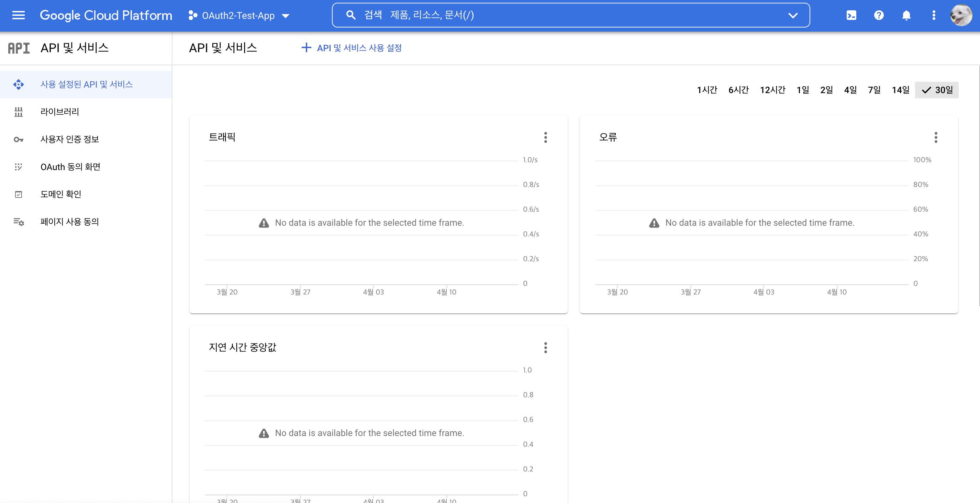Click Google Cloud Platform logo link
Viewport: 980px width, 503px height.
point(106,15)
